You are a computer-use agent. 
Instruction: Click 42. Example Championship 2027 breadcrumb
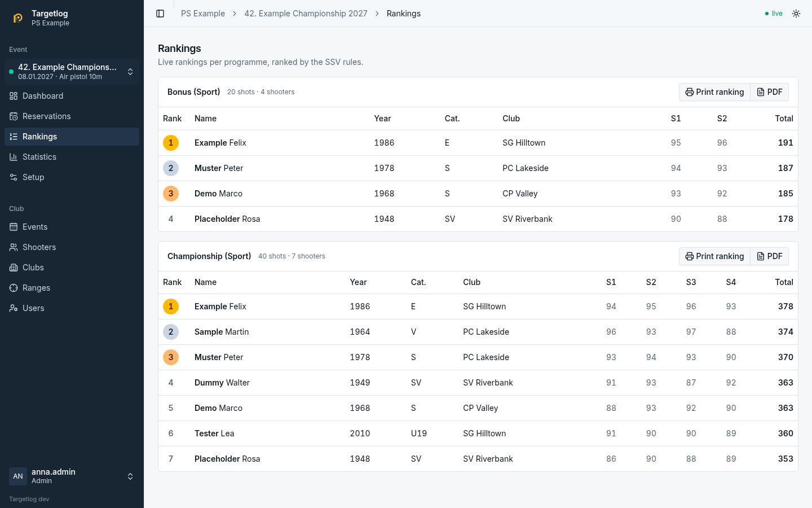tap(306, 14)
